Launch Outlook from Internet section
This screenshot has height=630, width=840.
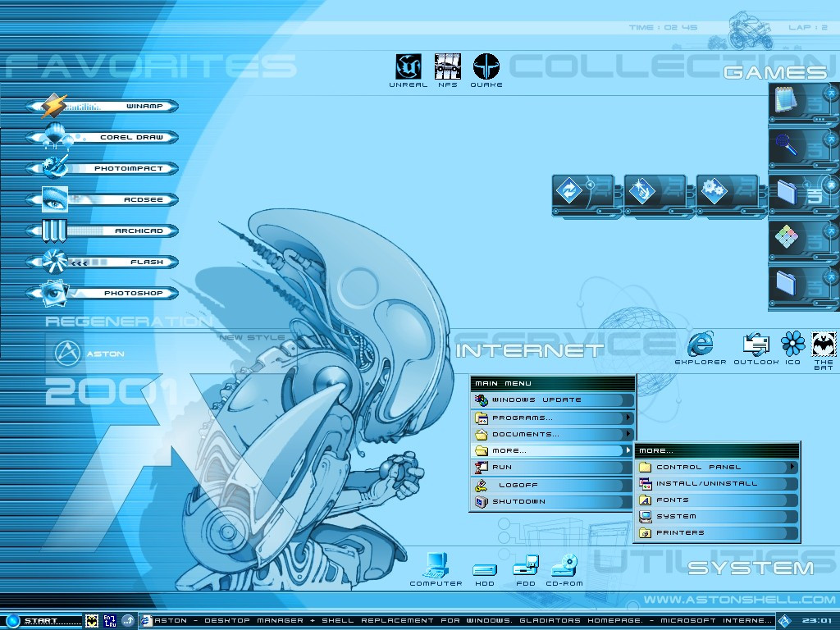tap(756, 348)
